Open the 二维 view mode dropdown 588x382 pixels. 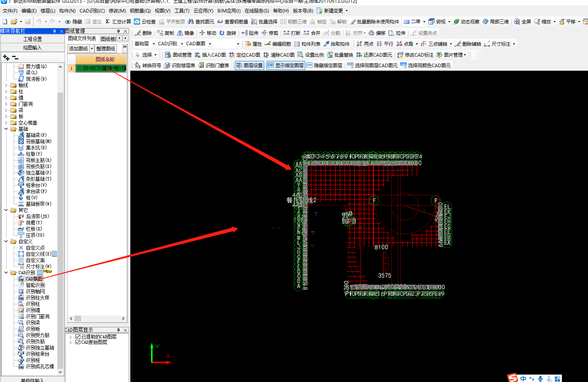point(424,21)
